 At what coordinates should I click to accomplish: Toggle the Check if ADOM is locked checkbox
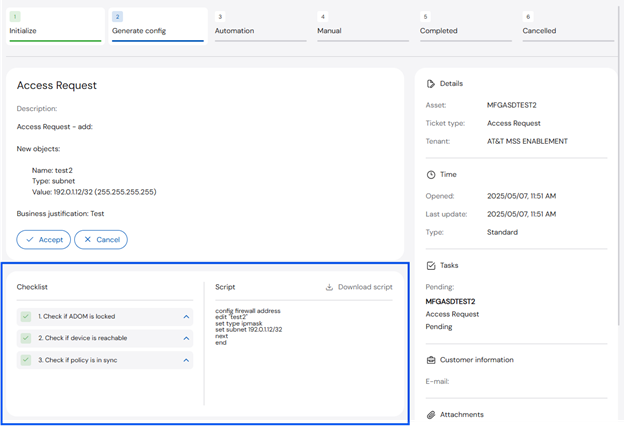(x=26, y=317)
